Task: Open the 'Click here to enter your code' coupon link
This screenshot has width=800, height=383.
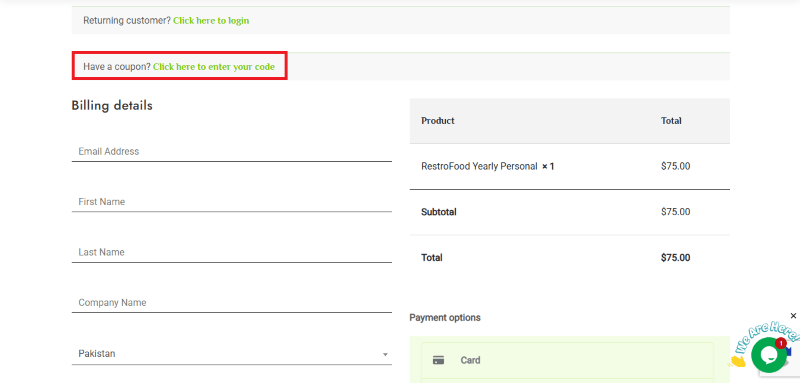Action: (x=214, y=67)
